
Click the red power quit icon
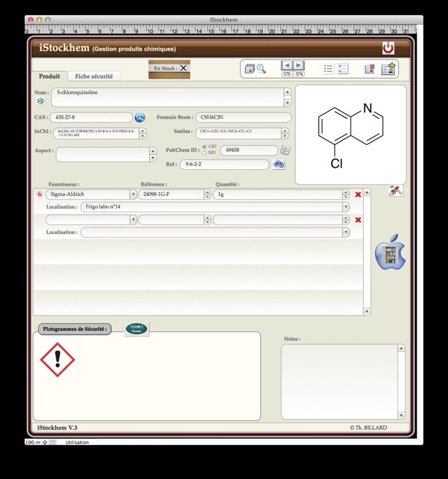[388, 48]
